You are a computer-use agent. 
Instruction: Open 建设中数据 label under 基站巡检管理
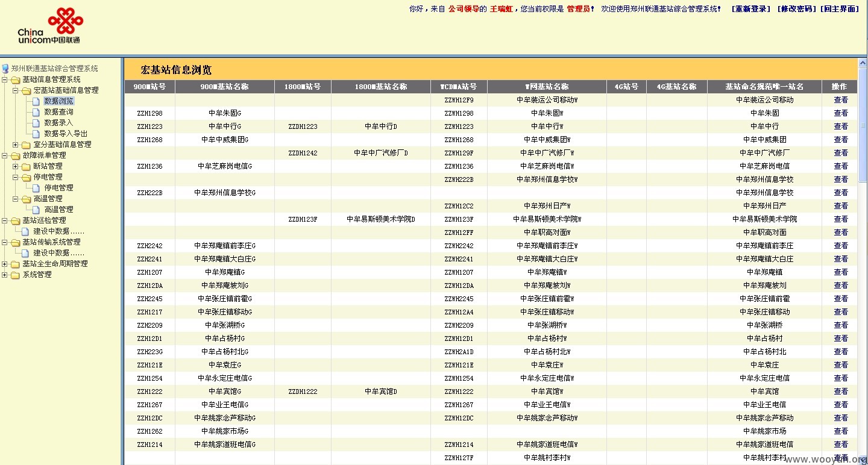[58, 231]
